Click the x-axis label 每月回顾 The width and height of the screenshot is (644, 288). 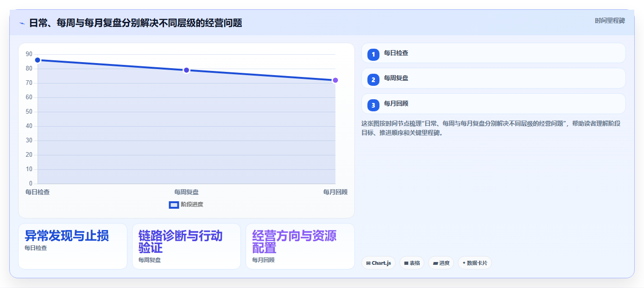pos(335,192)
